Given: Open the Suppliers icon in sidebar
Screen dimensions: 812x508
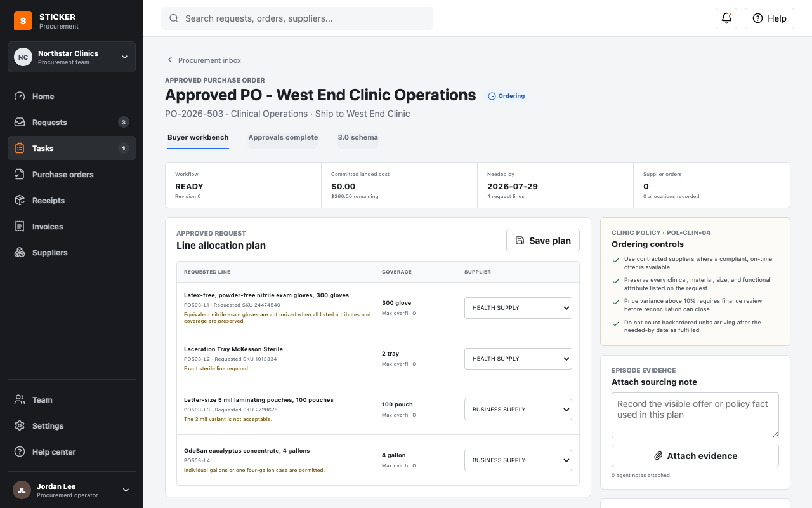Looking at the screenshot, I should click(x=20, y=253).
